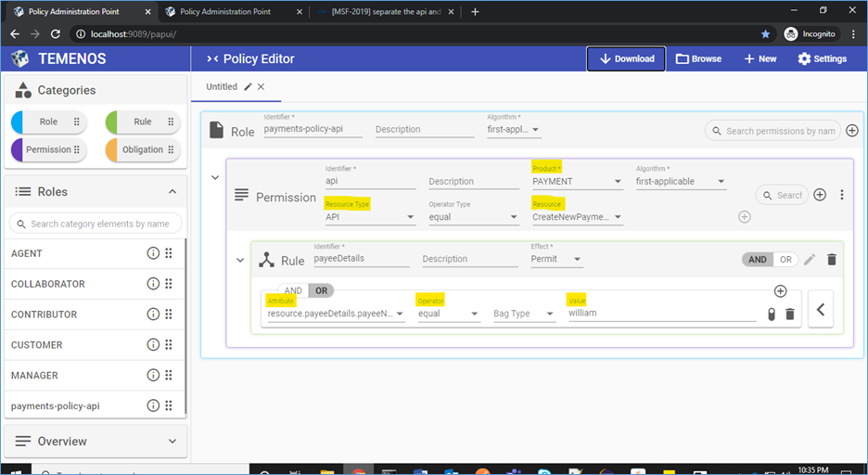Open the Settings button in header
This screenshot has width=868, height=475.
coord(822,58)
